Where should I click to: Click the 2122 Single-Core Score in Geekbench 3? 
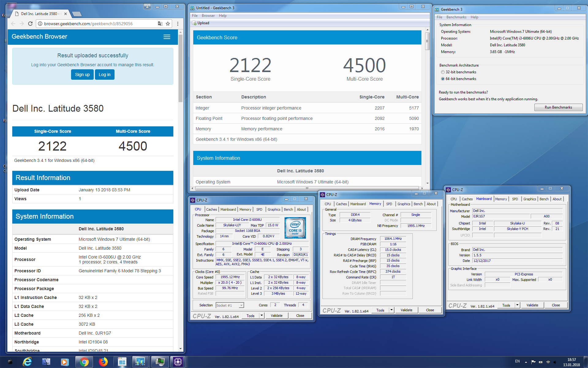(250, 65)
